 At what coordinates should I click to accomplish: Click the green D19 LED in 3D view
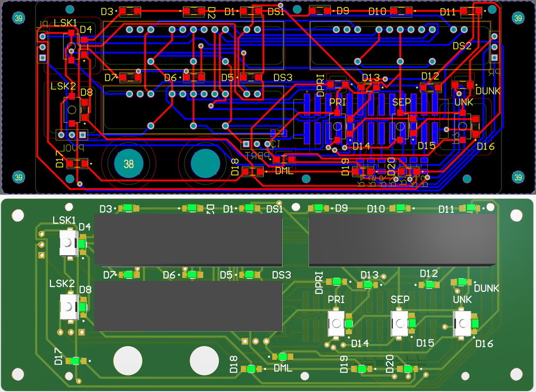(x=362, y=369)
